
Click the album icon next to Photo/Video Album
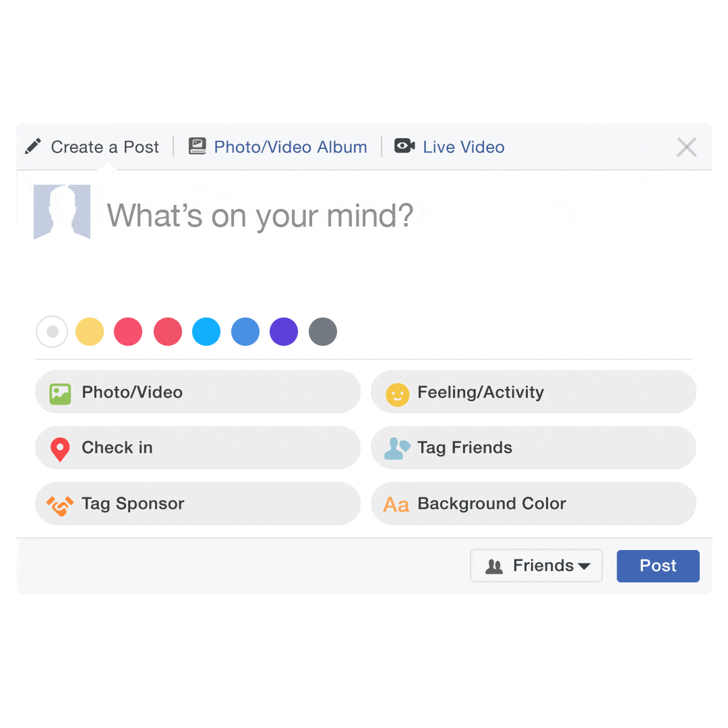click(x=198, y=146)
